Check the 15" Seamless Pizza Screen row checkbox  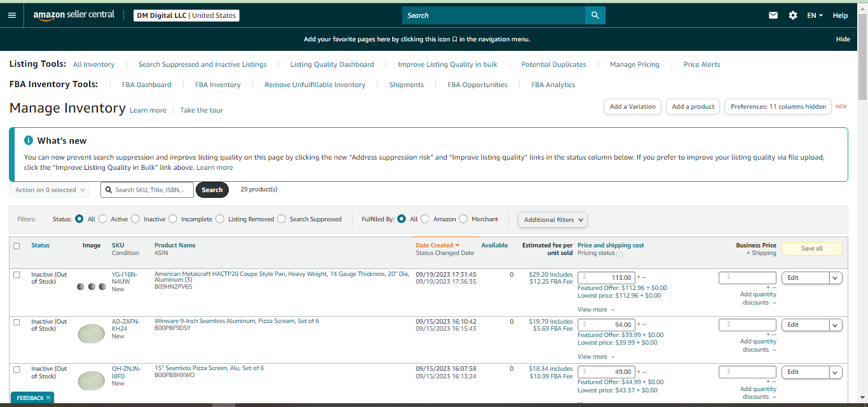pyautogui.click(x=17, y=369)
